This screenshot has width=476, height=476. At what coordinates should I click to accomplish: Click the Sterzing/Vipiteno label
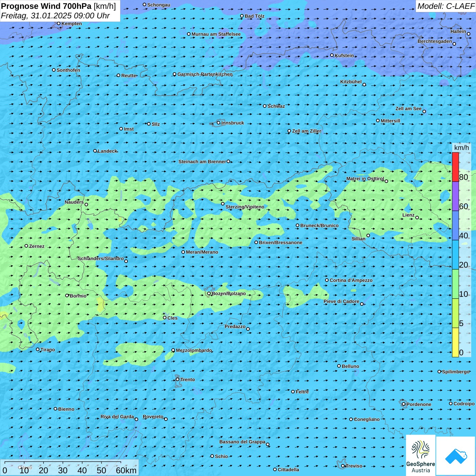click(x=245, y=207)
